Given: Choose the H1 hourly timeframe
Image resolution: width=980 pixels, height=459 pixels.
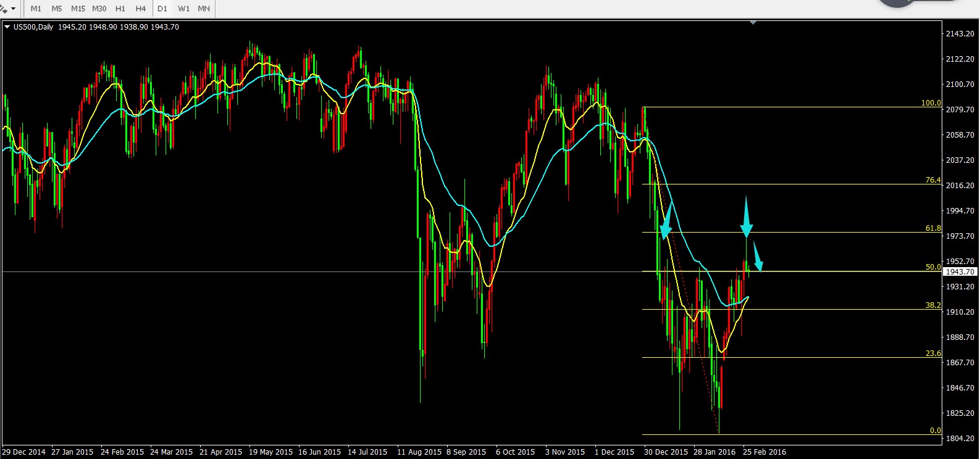Looking at the screenshot, I should point(120,9).
